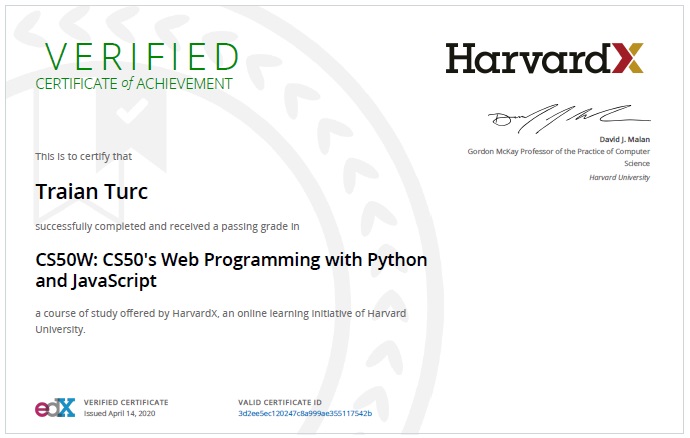Click the 'a course of study offered' paragraph

tap(221, 315)
